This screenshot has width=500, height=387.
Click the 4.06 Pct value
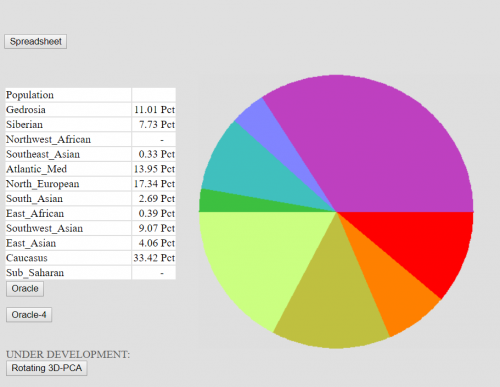157,243
